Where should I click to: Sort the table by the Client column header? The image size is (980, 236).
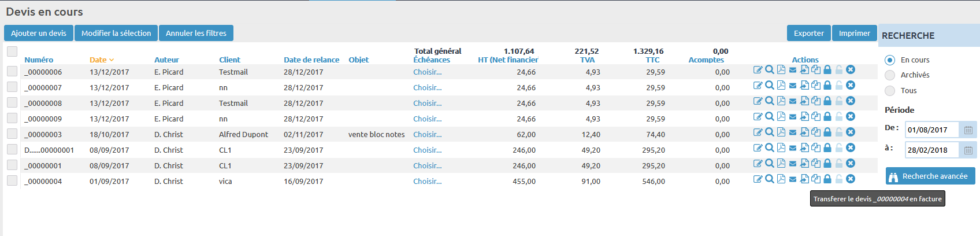(229, 60)
